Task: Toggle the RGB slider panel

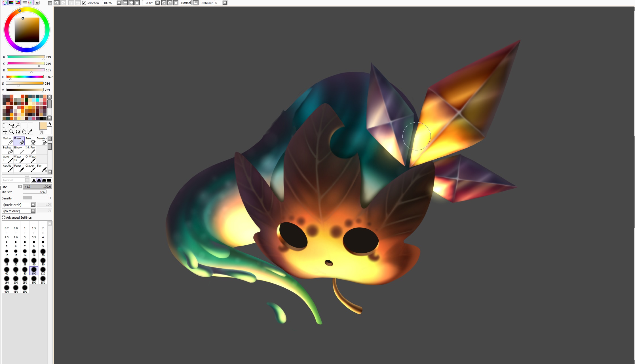Action: pos(11,3)
